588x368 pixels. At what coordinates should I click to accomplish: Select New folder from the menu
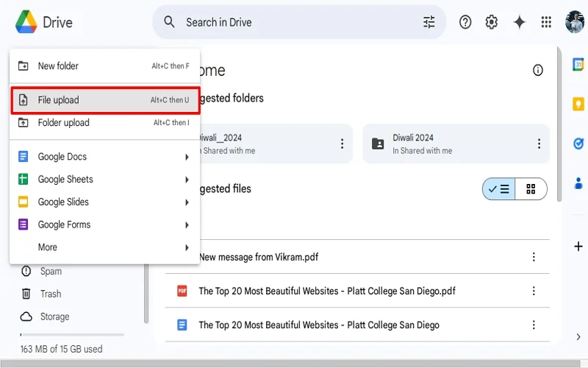click(104, 66)
